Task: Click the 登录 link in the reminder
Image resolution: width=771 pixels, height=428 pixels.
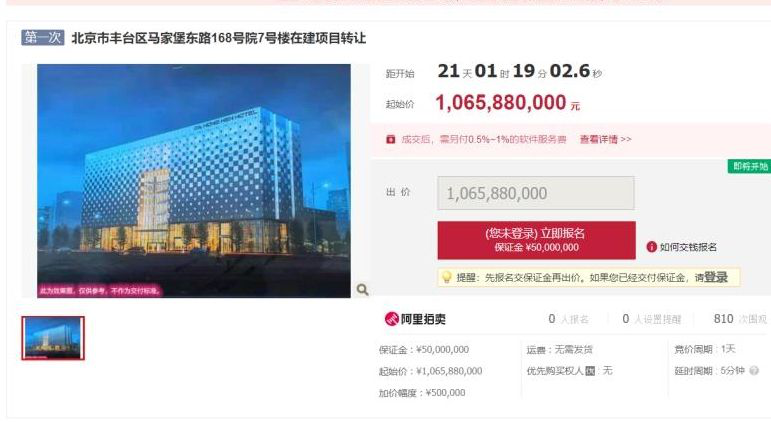Action: pos(716,277)
